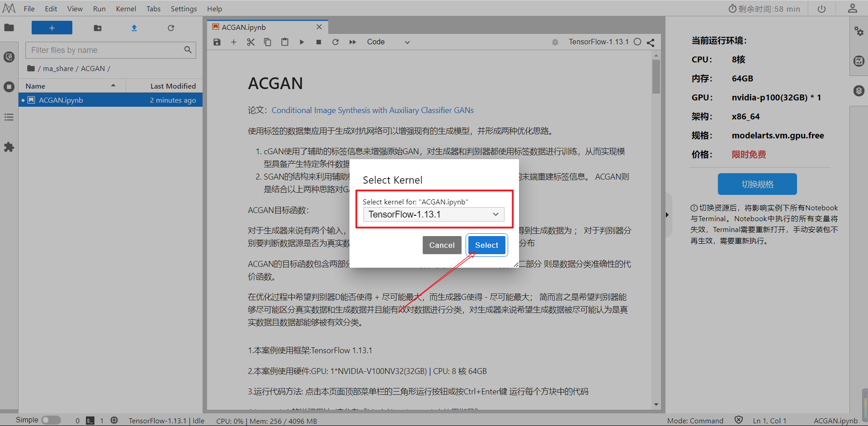
Task: Open the Help menu
Action: point(215,9)
